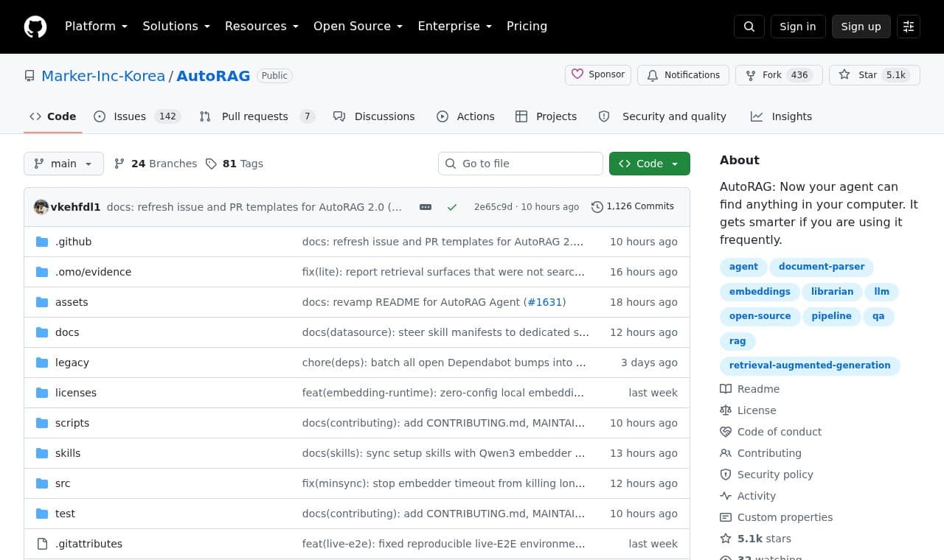View the 81 Tags list
Image resolution: width=944 pixels, height=560 pixels.
pyautogui.click(x=234, y=164)
